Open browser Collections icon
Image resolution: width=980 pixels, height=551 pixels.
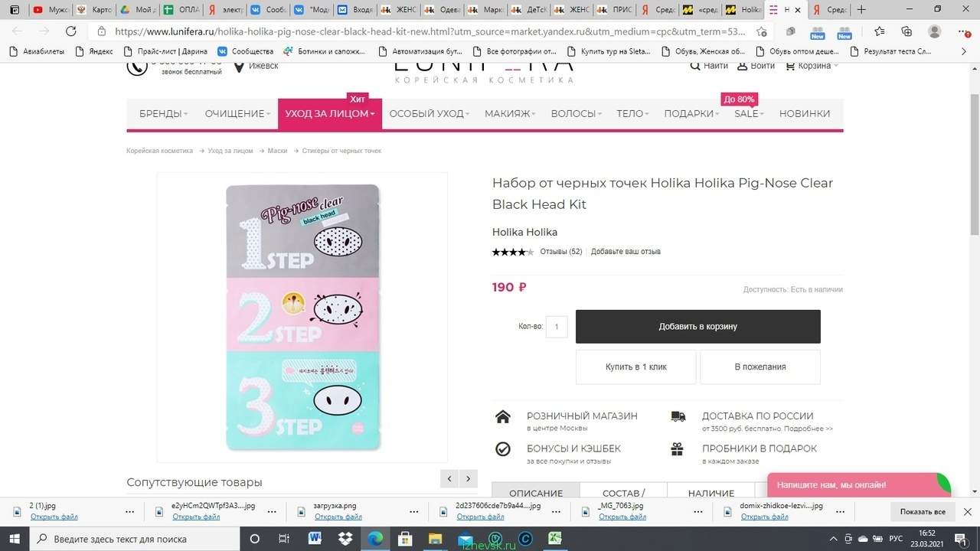pyautogui.click(x=906, y=31)
